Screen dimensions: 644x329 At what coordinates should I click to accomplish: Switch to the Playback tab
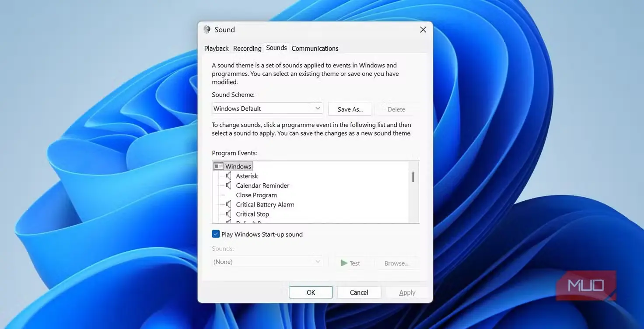217,49
